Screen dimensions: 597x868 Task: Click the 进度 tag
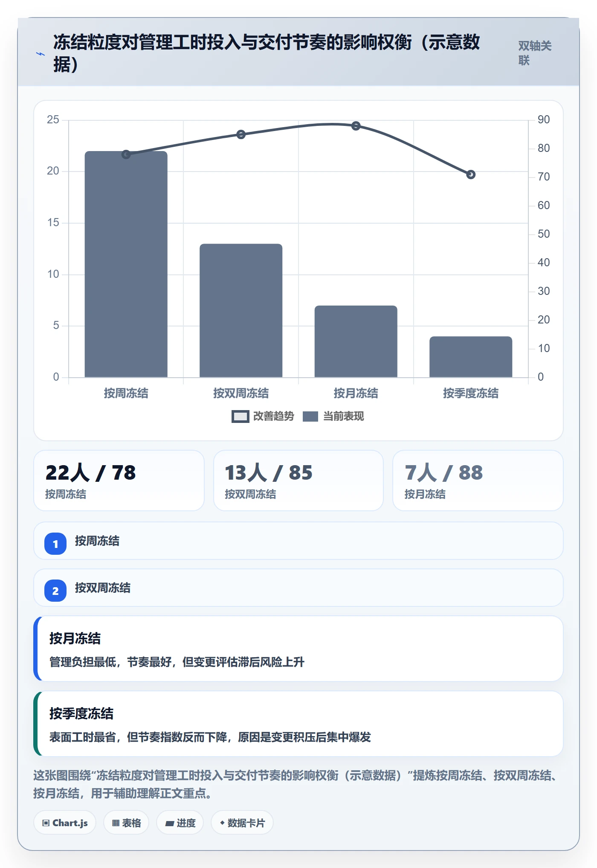[180, 823]
